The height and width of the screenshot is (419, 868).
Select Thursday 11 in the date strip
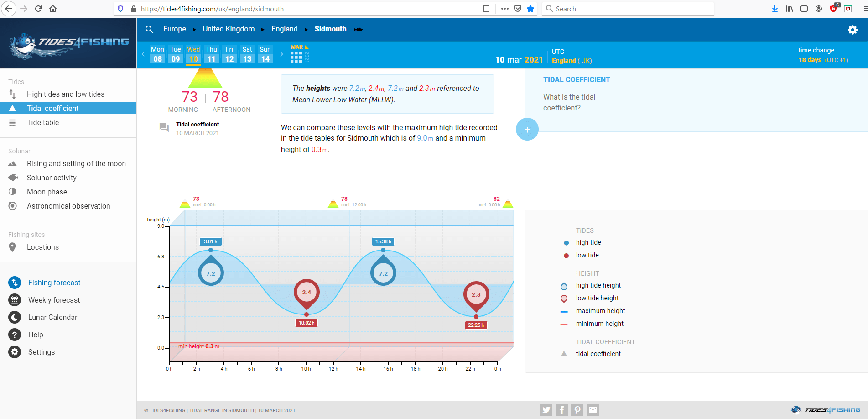tap(211, 54)
